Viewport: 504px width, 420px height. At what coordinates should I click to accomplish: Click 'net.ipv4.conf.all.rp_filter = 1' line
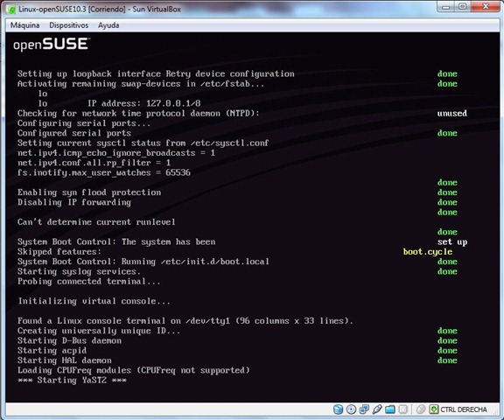point(94,163)
